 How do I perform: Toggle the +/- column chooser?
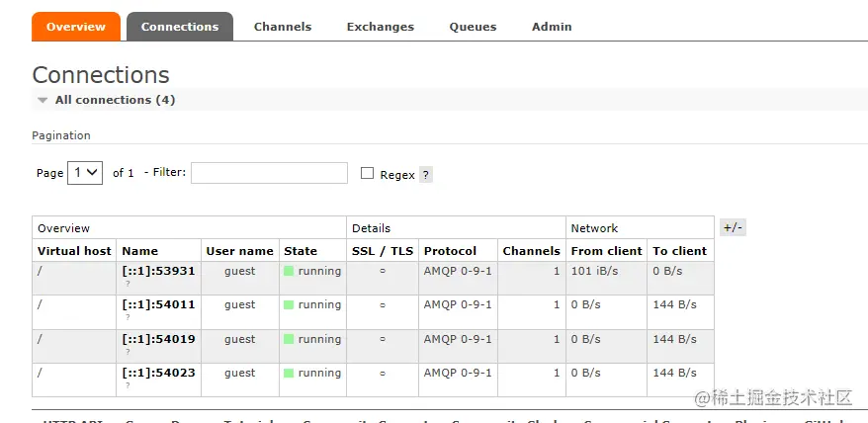click(733, 227)
